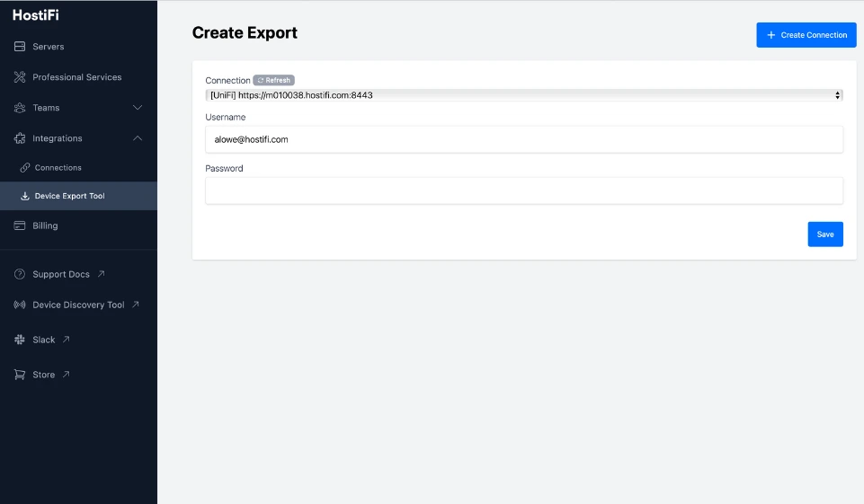This screenshot has width=864, height=504.
Task: Click the Device Export Tool download icon
Action: (x=25, y=196)
